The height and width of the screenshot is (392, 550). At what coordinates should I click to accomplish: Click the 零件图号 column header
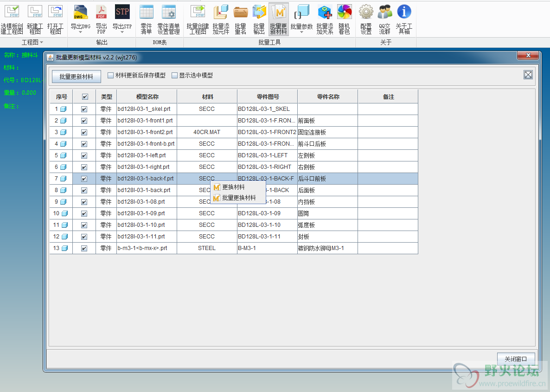(268, 97)
